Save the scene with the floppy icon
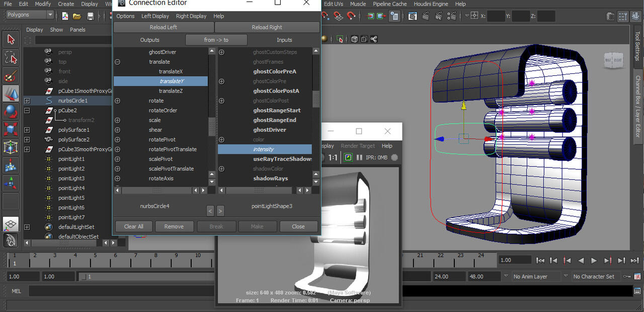 90,16
